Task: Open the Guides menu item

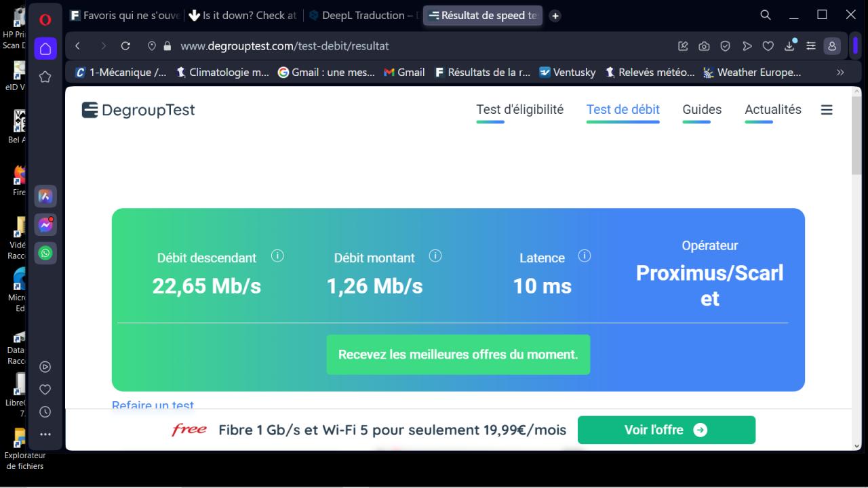Action: (x=702, y=110)
